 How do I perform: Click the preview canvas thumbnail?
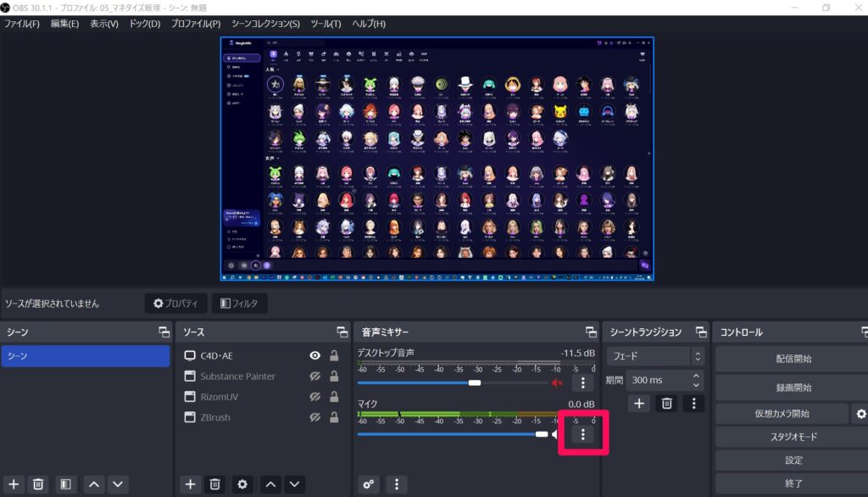click(x=437, y=159)
